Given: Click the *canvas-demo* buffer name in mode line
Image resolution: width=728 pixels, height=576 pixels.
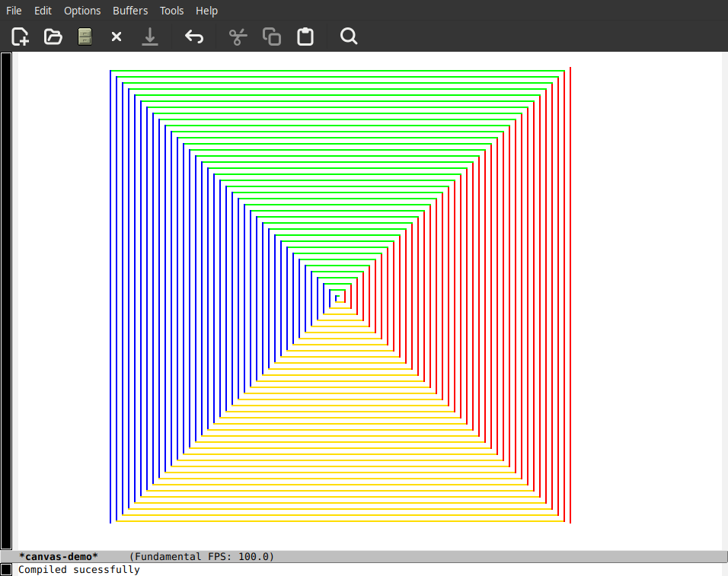Looking at the screenshot, I should [59, 556].
